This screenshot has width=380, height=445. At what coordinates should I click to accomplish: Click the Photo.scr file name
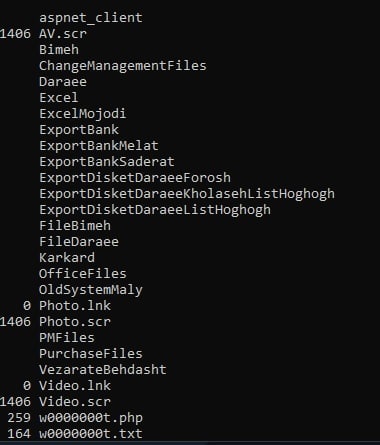point(75,321)
